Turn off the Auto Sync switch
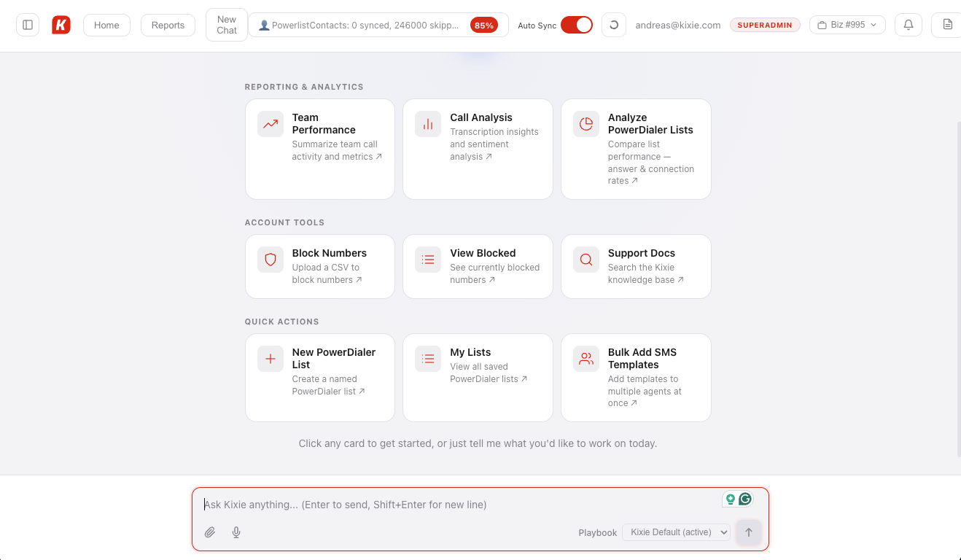961x560 pixels. 577,25
